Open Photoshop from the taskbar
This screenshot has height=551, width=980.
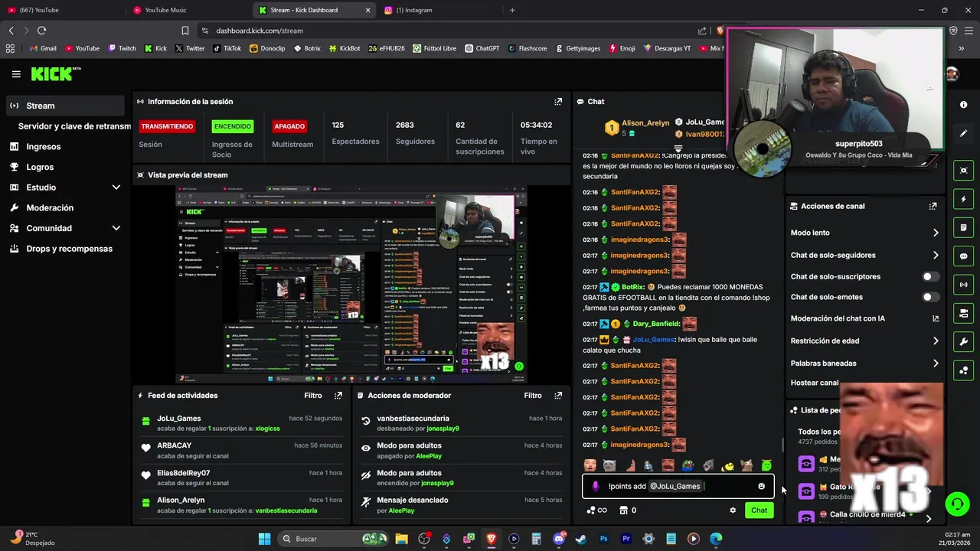point(603,539)
